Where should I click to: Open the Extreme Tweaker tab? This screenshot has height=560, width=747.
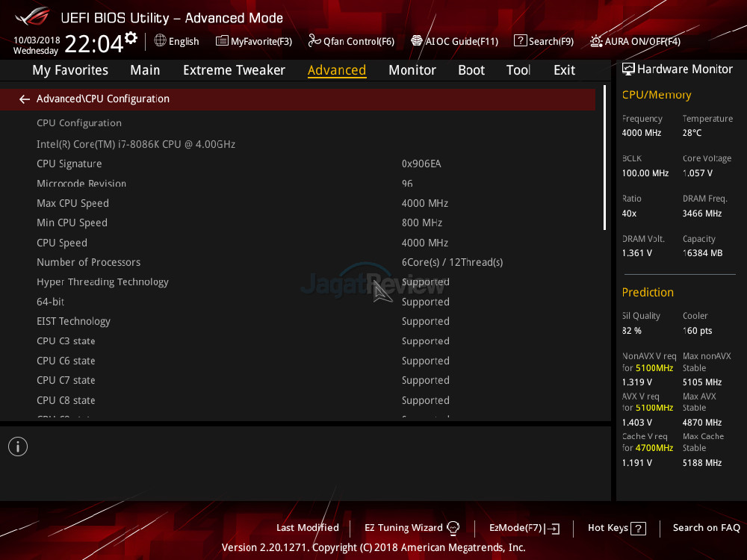[234, 70]
